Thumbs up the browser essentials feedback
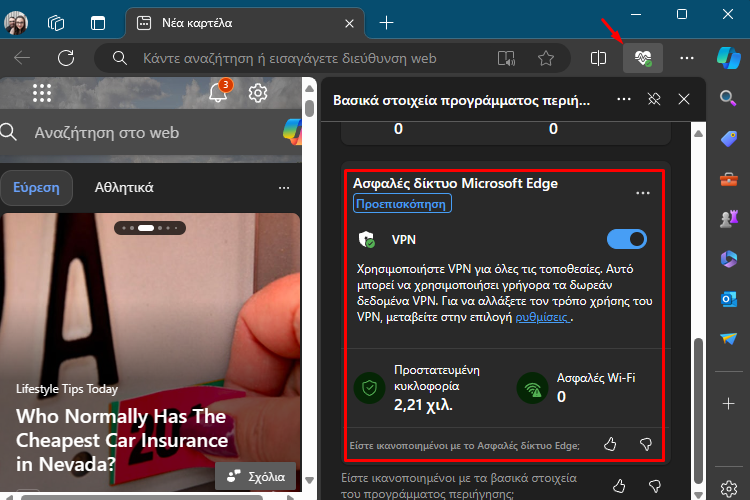Image resolution: width=750 pixels, height=500 pixels. tap(619, 486)
